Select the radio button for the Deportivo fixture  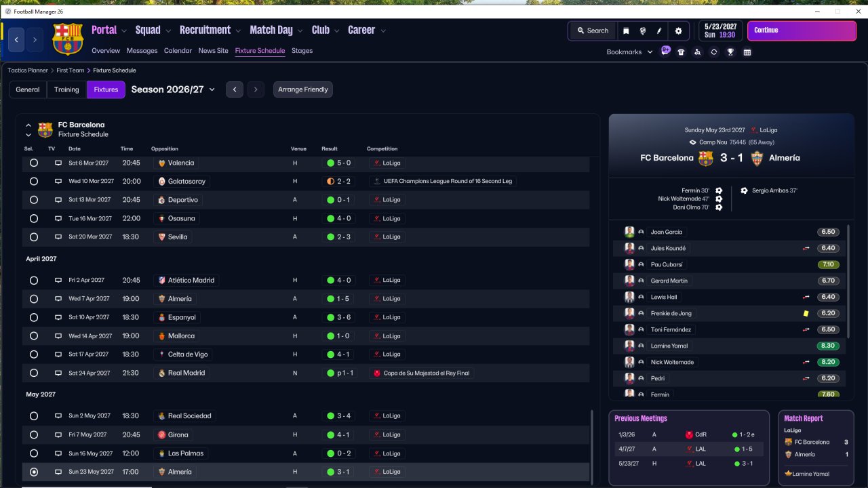(x=34, y=200)
